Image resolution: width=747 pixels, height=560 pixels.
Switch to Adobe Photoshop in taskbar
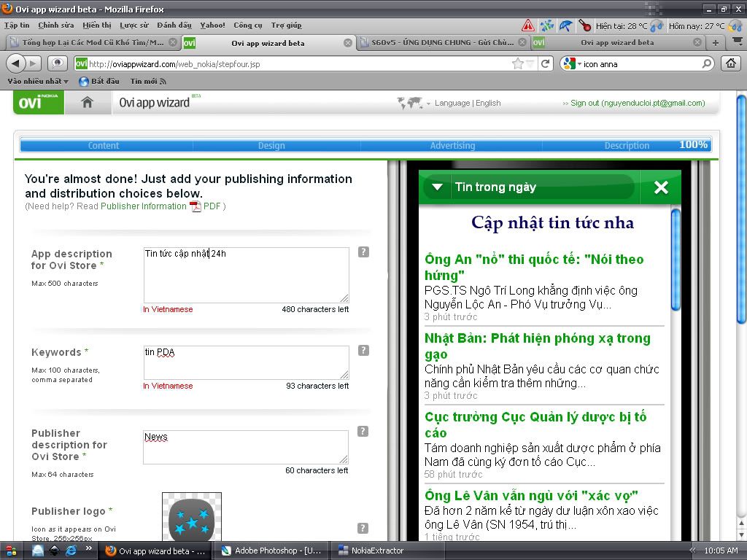click(271, 551)
